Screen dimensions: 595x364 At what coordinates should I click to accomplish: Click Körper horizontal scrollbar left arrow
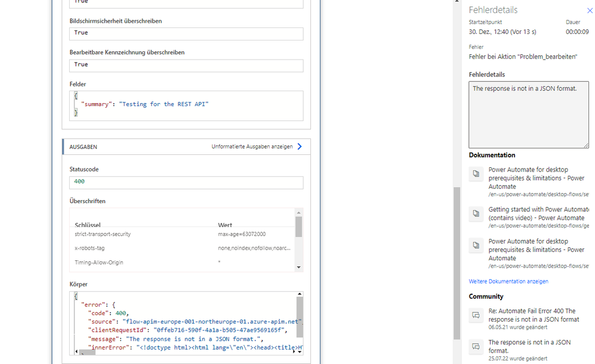coord(77,351)
